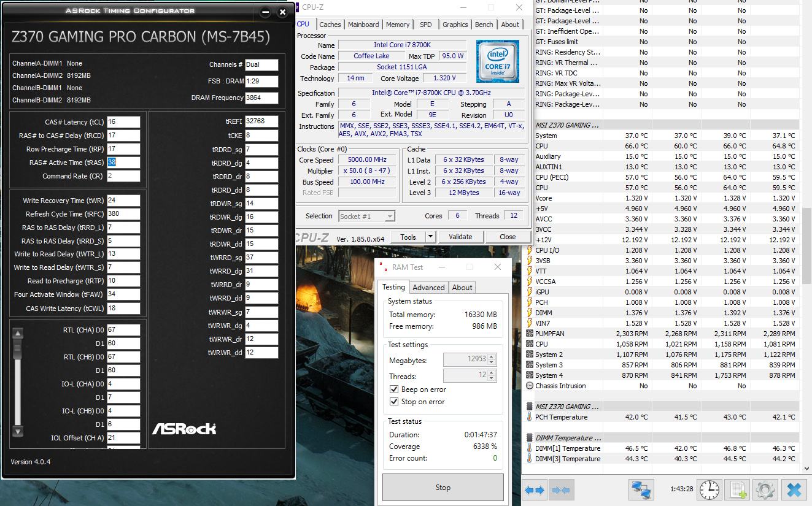Image resolution: width=812 pixels, height=506 pixels.
Task: Click the Tools button in CPU-Z
Action: tap(408, 237)
